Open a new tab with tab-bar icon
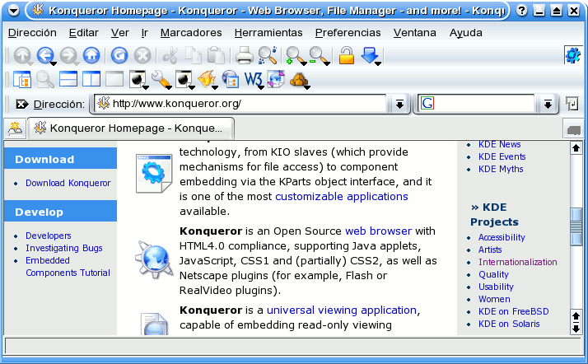Screen dimensions: 588x364 click(x=15, y=128)
